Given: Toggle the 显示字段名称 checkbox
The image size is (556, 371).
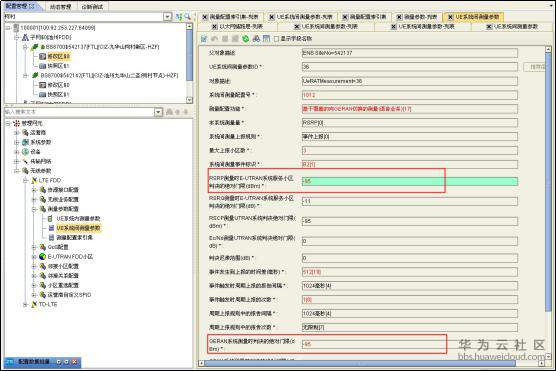Looking at the screenshot, I should point(276,39).
